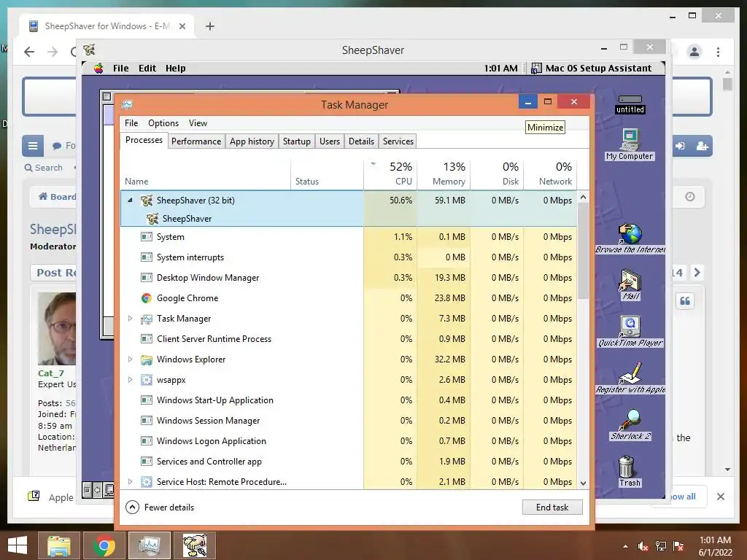Switch to the App history tab

point(252,141)
